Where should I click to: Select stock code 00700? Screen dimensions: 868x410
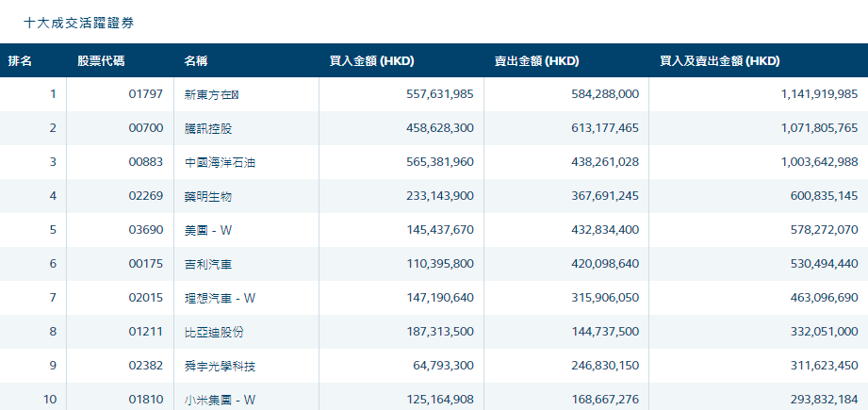(146, 128)
